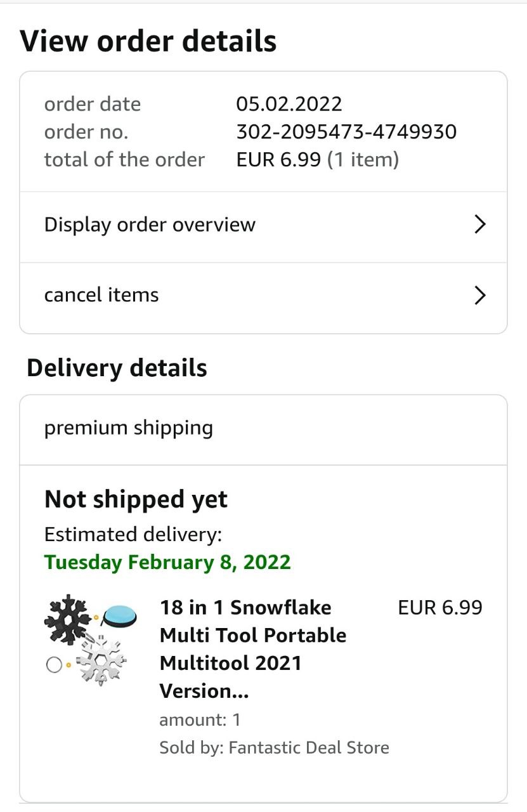Tap the green Tuesday February 8, 2022 date
The width and height of the screenshot is (527, 812).
(167, 562)
